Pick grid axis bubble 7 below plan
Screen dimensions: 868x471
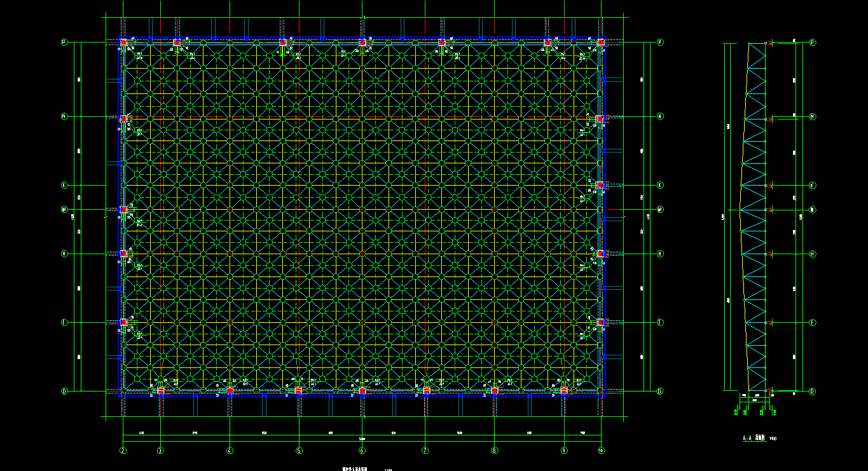point(425,451)
